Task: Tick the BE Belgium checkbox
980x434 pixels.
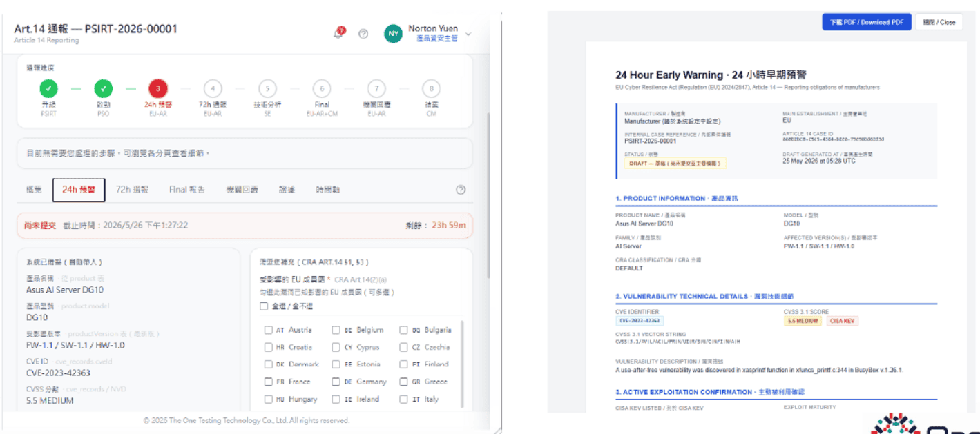Action: click(336, 330)
